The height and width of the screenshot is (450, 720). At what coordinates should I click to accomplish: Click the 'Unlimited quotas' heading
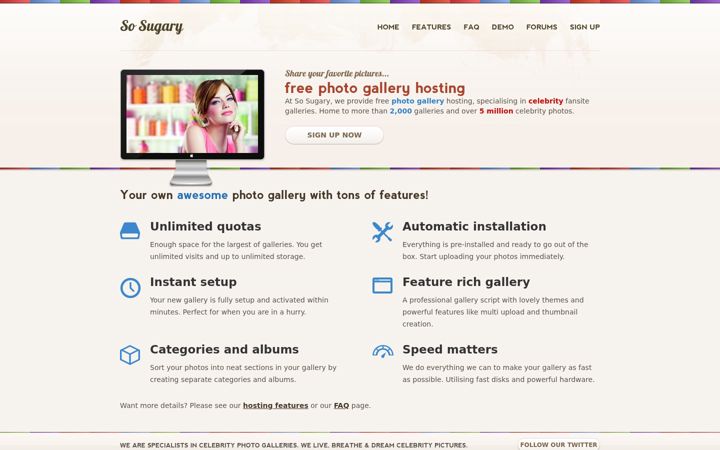(205, 226)
